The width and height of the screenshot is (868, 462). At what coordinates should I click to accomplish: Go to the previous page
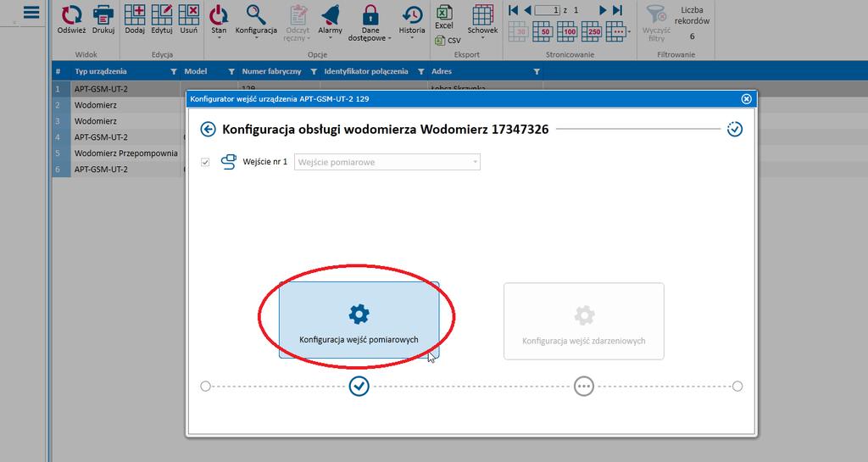tap(527, 10)
